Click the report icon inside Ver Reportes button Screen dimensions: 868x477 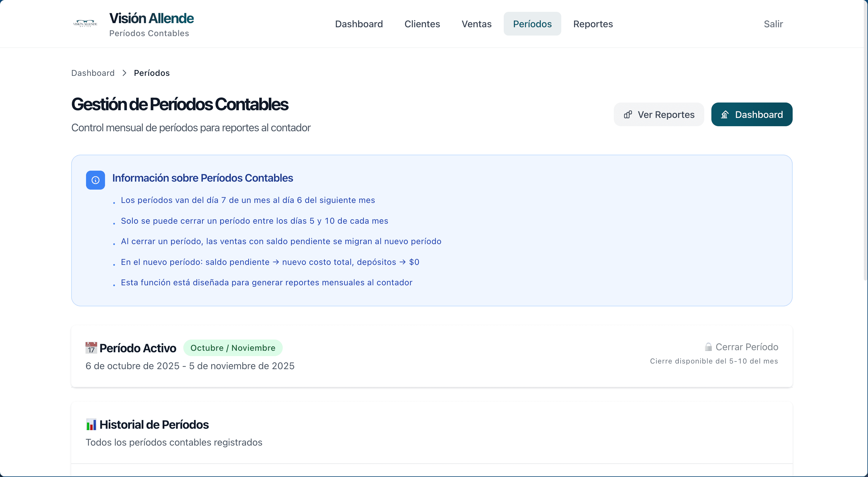(x=628, y=114)
